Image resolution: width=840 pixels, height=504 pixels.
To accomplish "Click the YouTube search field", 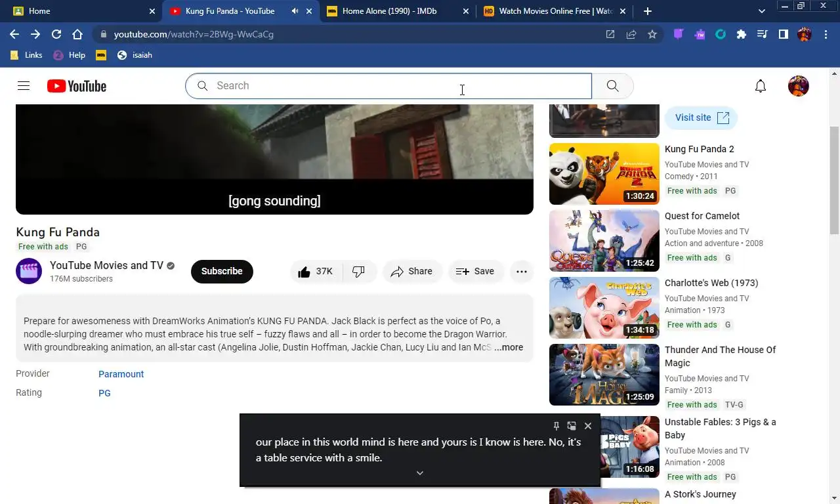I will tap(388, 86).
